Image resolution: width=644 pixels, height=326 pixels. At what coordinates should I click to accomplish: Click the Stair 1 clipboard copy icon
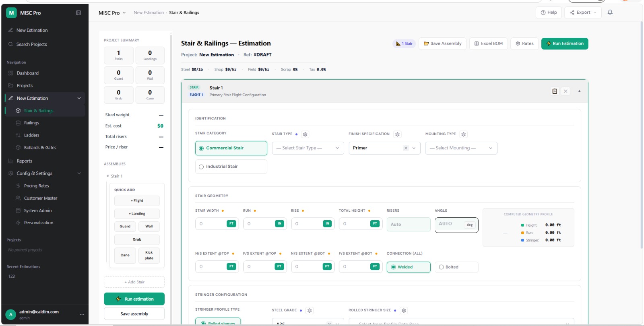click(x=555, y=91)
